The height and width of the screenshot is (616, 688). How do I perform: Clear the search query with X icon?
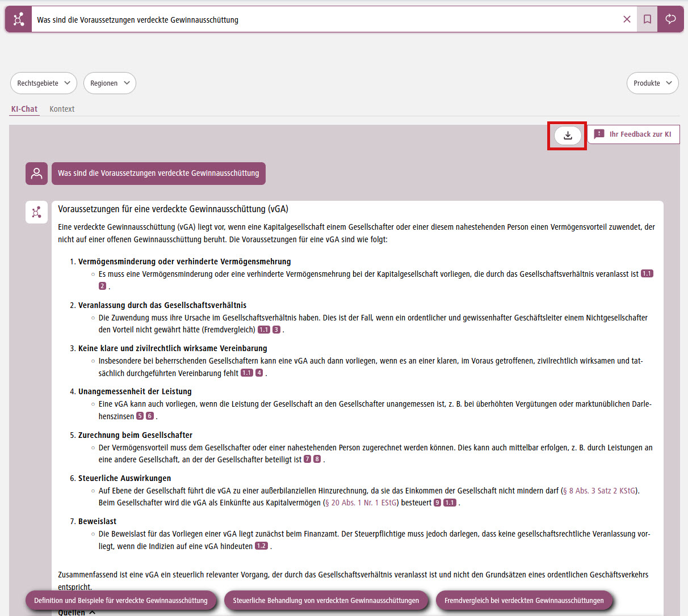click(627, 19)
